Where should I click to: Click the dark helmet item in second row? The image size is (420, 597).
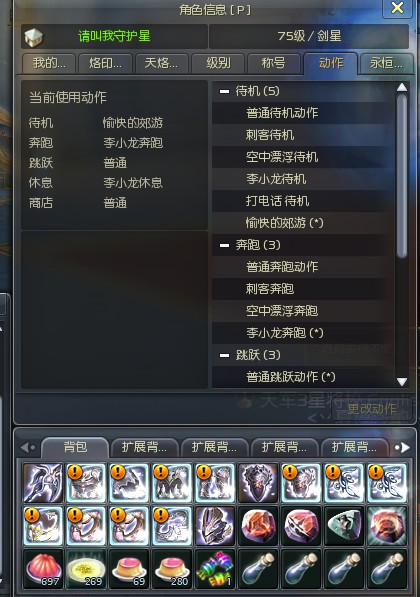tap(215, 526)
